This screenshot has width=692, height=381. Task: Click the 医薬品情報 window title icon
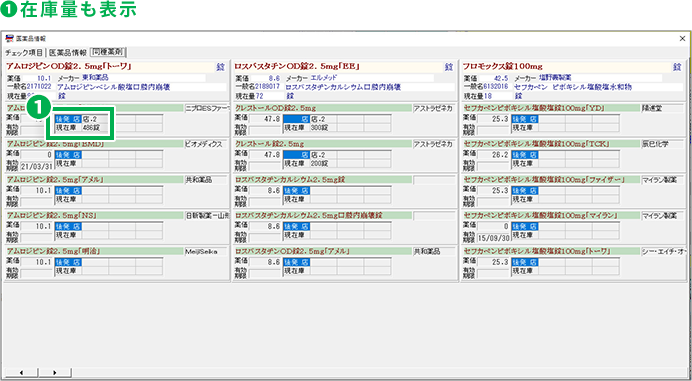(x=9, y=38)
